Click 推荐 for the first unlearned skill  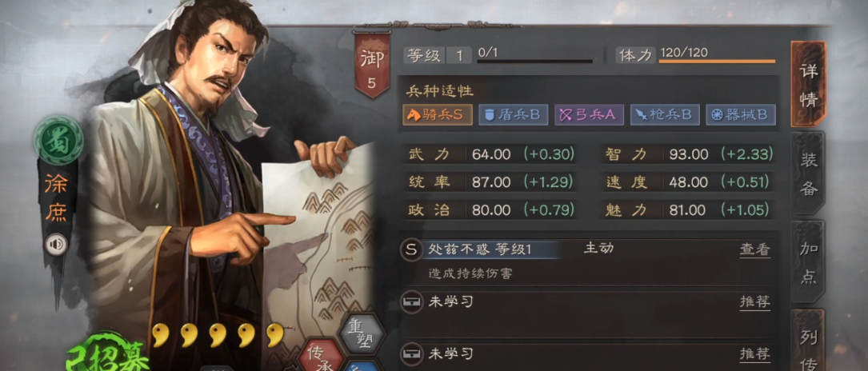[755, 302]
